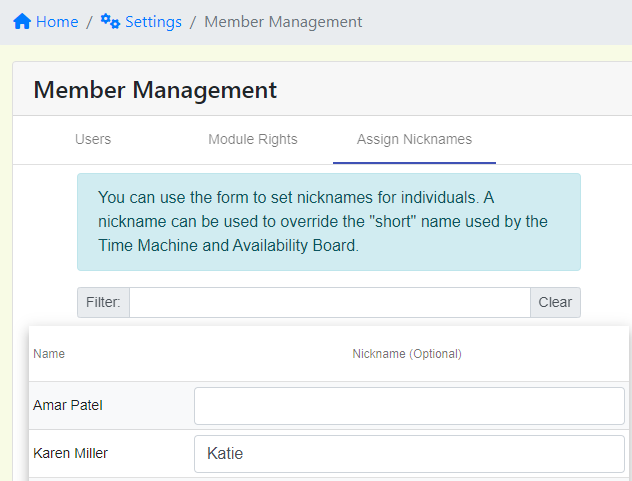Click the Settings gears icon in breadcrumb
The image size is (632, 481).
pyautogui.click(x=110, y=21)
